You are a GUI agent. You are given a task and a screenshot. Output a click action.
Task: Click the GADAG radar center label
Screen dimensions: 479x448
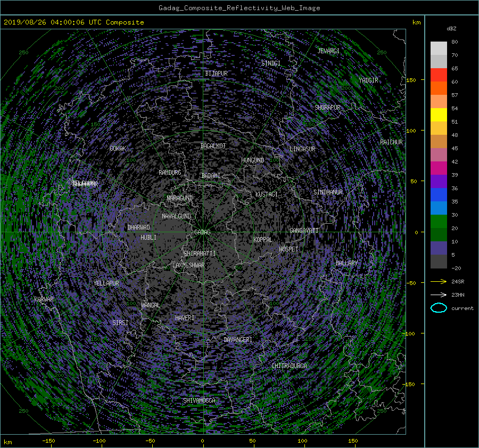tap(202, 232)
